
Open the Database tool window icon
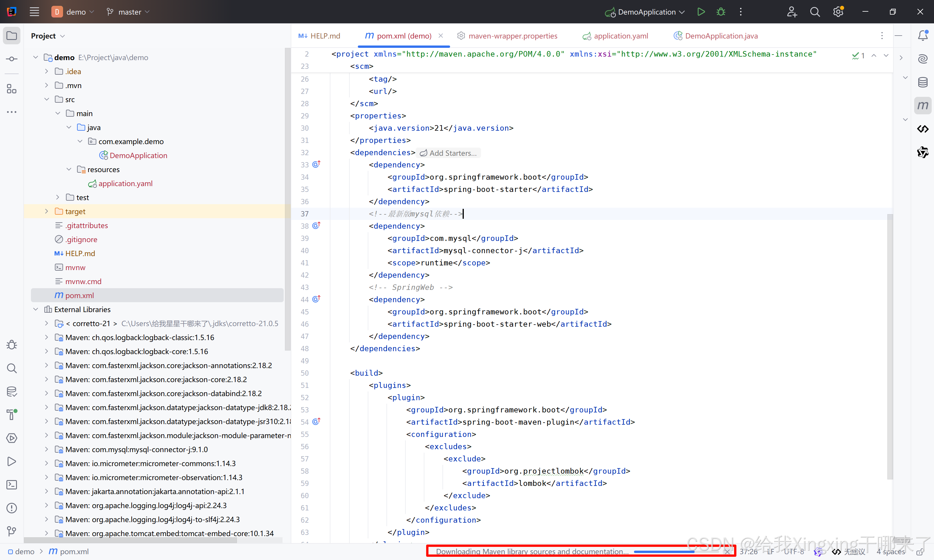tap(922, 82)
